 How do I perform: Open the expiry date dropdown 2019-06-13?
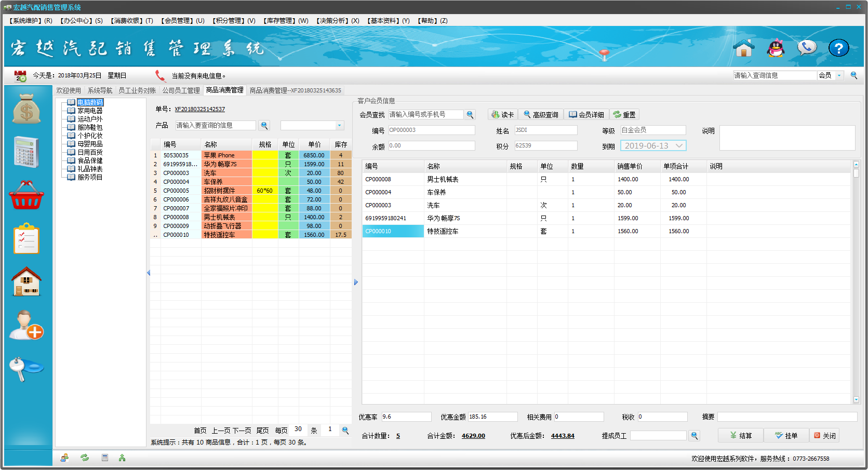coord(678,146)
